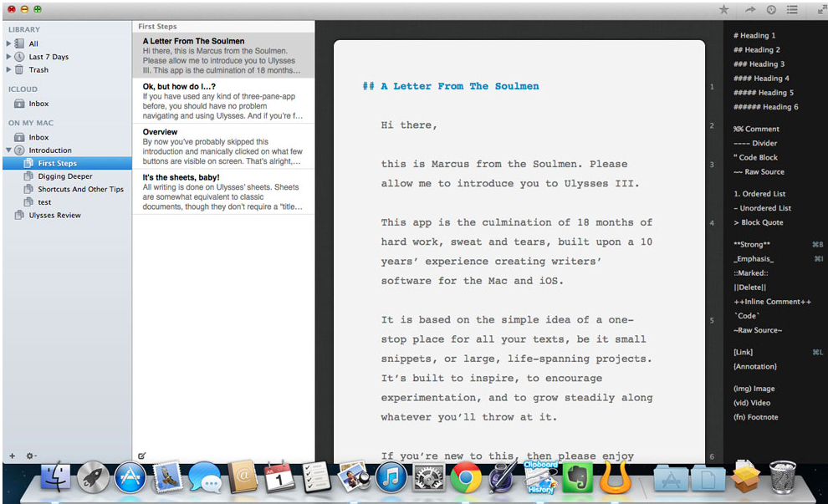
Task: Expand the Last 7 Days filter
Action: click(8, 57)
